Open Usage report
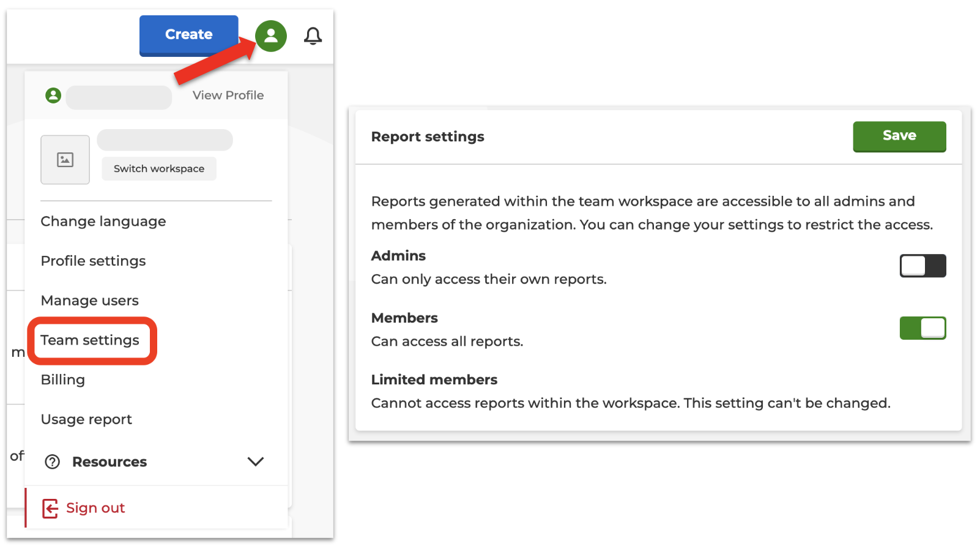 point(86,420)
